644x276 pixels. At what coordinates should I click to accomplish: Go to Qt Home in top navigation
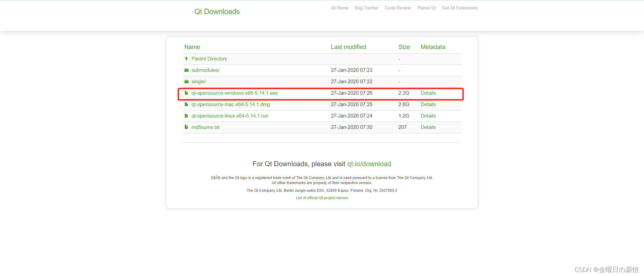(340, 8)
